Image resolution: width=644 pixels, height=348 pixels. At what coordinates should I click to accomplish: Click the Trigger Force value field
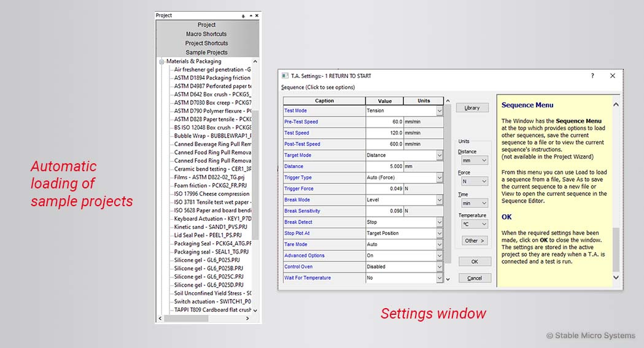(x=384, y=189)
